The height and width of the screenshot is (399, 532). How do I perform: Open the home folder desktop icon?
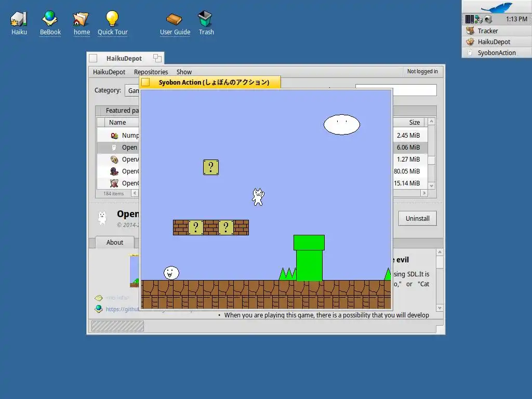coord(81,19)
